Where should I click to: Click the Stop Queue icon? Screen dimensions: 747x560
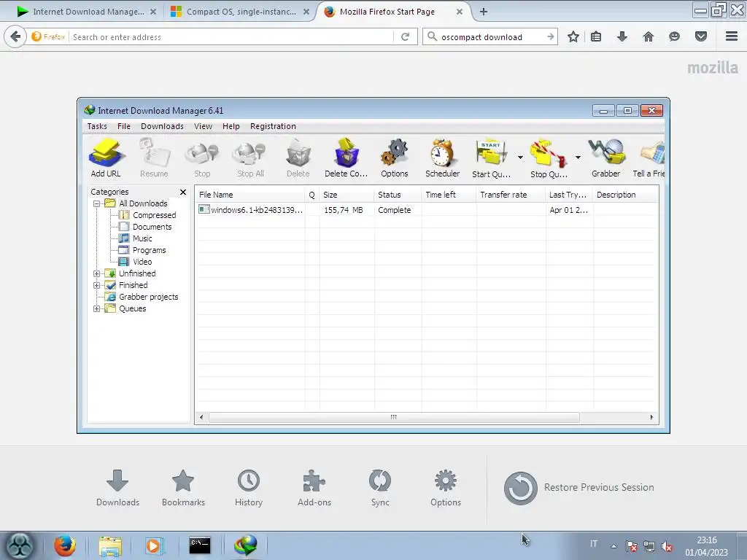[x=549, y=158]
